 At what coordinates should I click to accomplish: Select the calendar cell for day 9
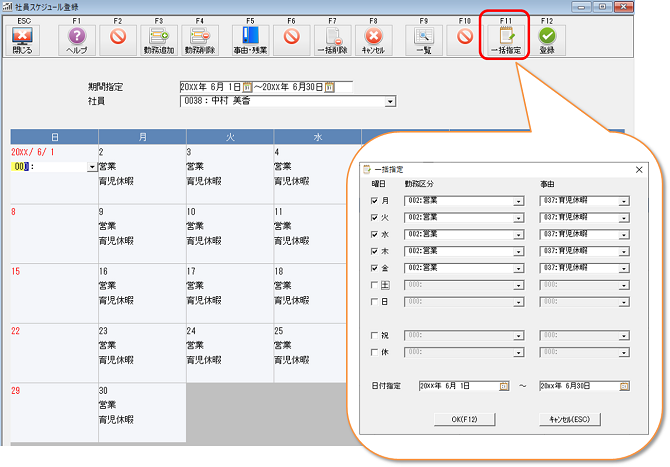click(x=142, y=234)
